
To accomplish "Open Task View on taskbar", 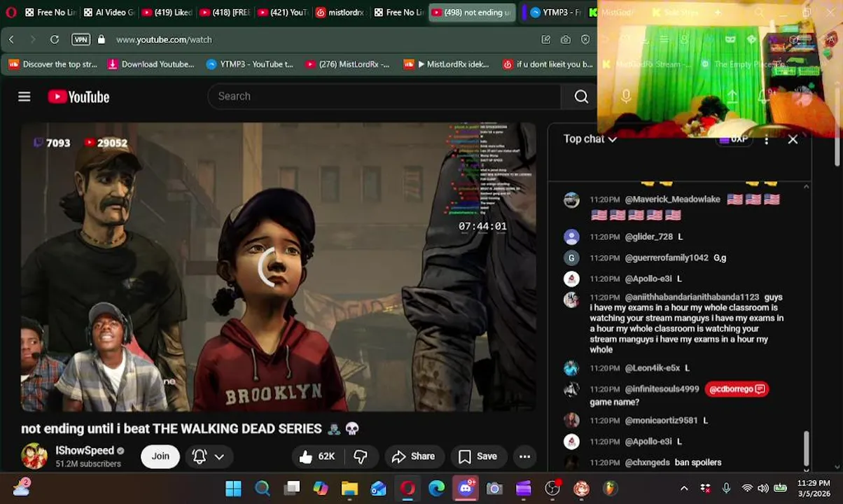I will [292, 489].
